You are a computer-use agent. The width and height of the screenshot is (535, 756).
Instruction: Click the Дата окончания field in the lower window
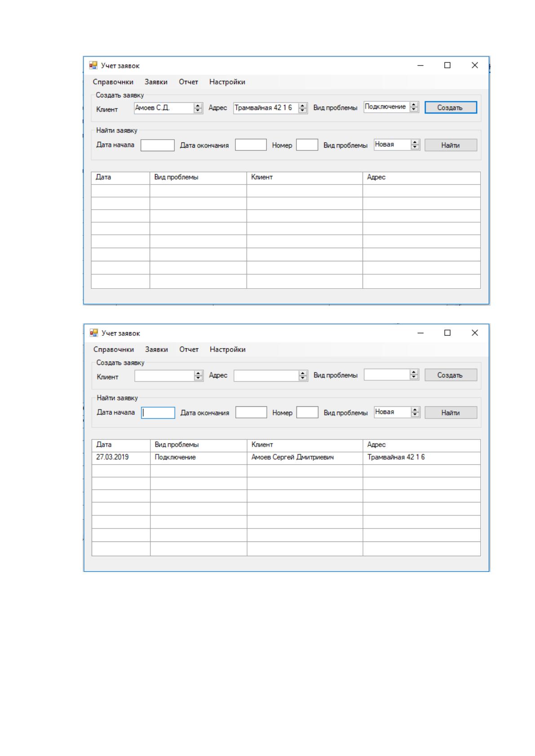[252, 413]
